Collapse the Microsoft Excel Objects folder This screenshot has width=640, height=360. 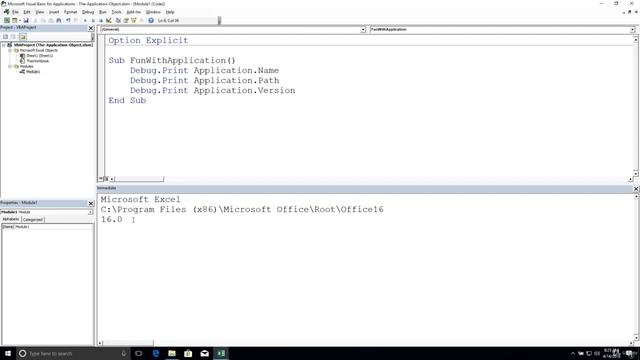[x=10, y=50]
